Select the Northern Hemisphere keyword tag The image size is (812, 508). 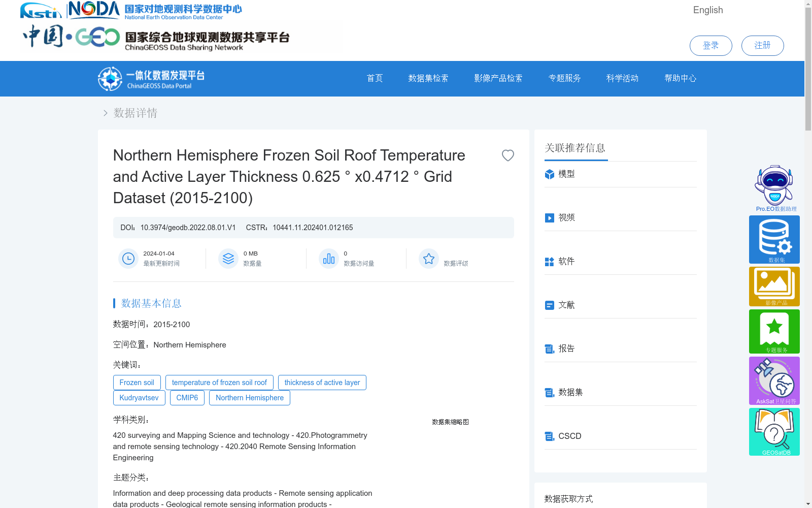coord(250,398)
